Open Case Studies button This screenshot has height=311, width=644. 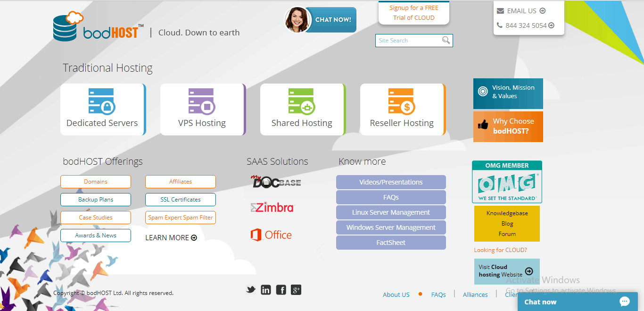click(96, 218)
